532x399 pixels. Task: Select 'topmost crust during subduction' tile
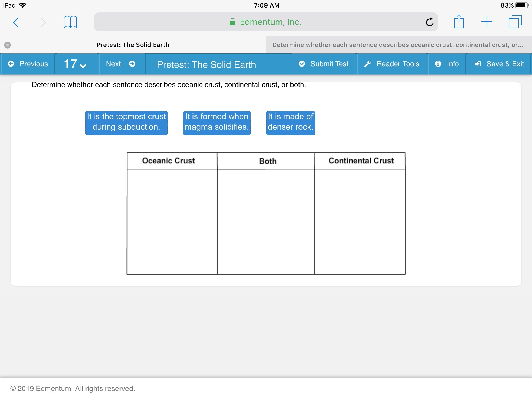click(x=126, y=123)
